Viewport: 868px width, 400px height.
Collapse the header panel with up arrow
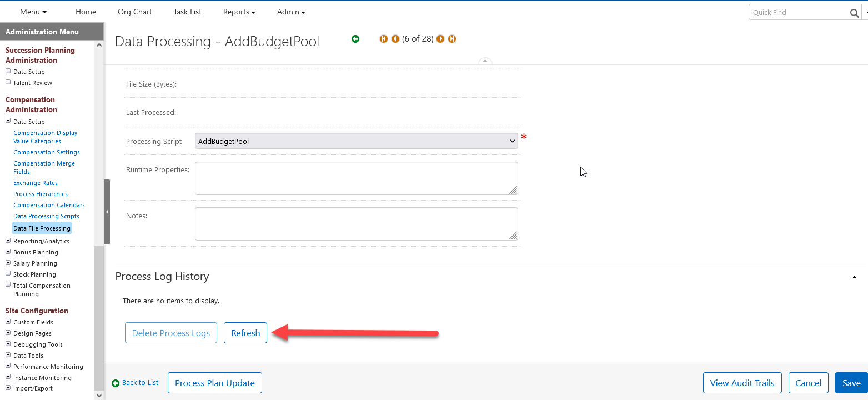pyautogui.click(x=485, y=61)
